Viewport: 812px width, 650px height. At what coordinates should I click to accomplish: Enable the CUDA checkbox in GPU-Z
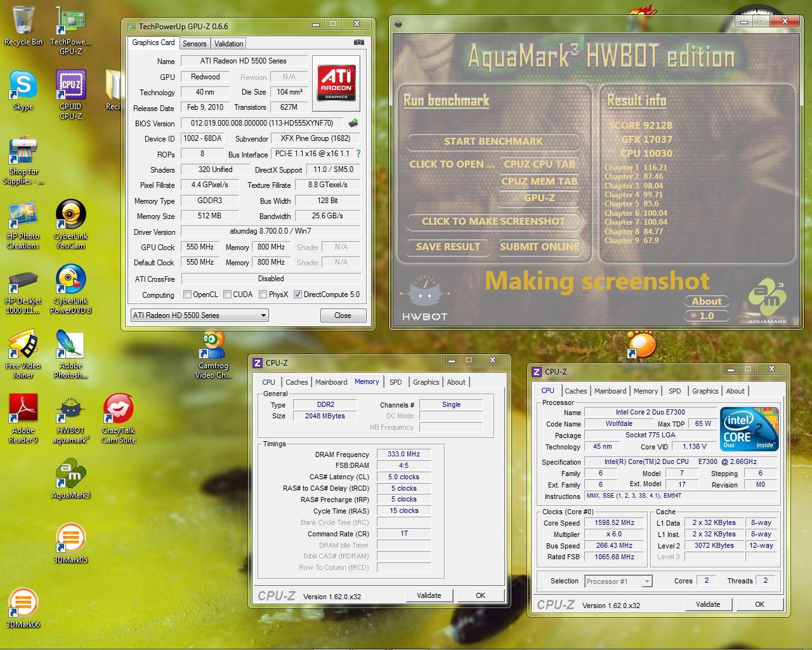click(227, 295)
